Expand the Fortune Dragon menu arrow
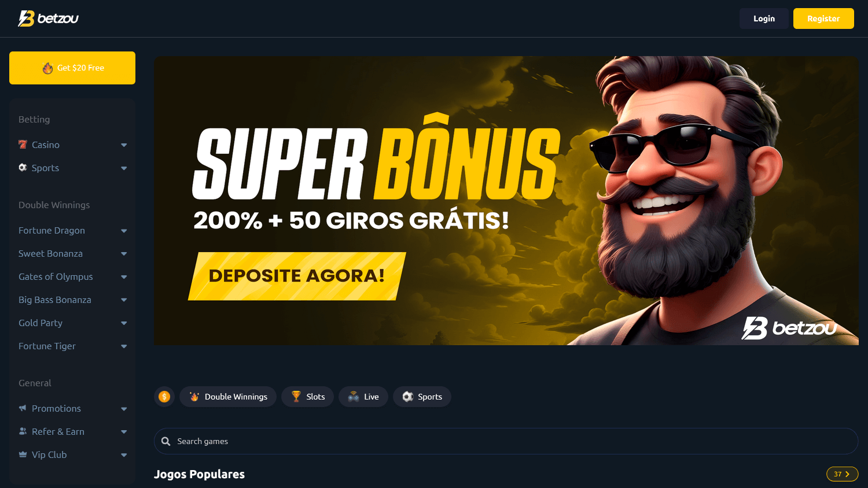868x488 pixels. [x=124, y=231]
